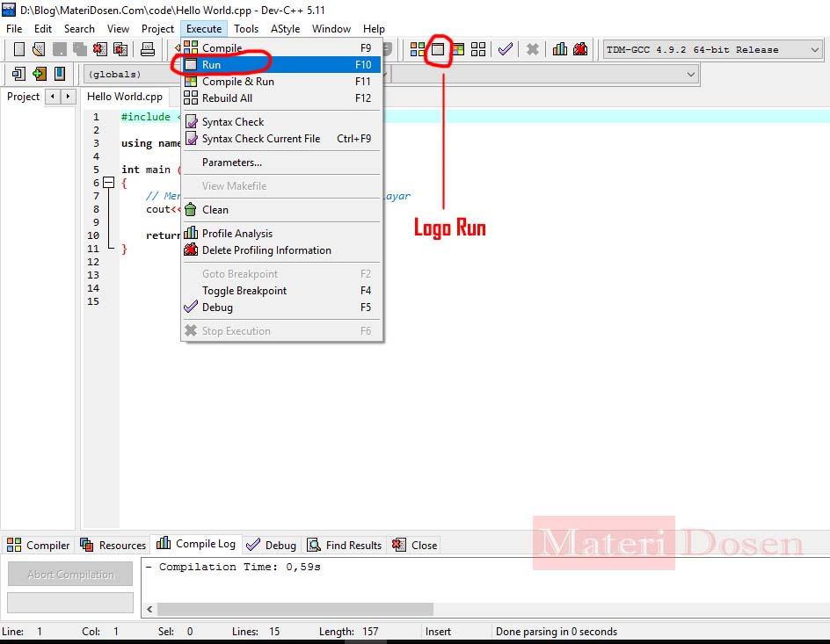Switch to the Project side tab
The height and width of the screenshot is (644, 830).
(23, 97)
